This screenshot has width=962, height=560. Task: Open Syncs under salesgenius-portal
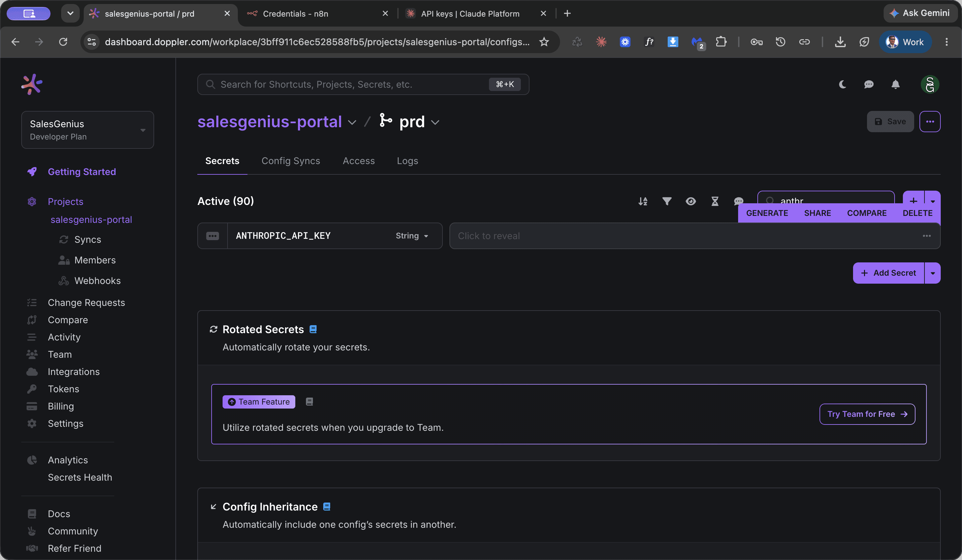pos(88,239)
